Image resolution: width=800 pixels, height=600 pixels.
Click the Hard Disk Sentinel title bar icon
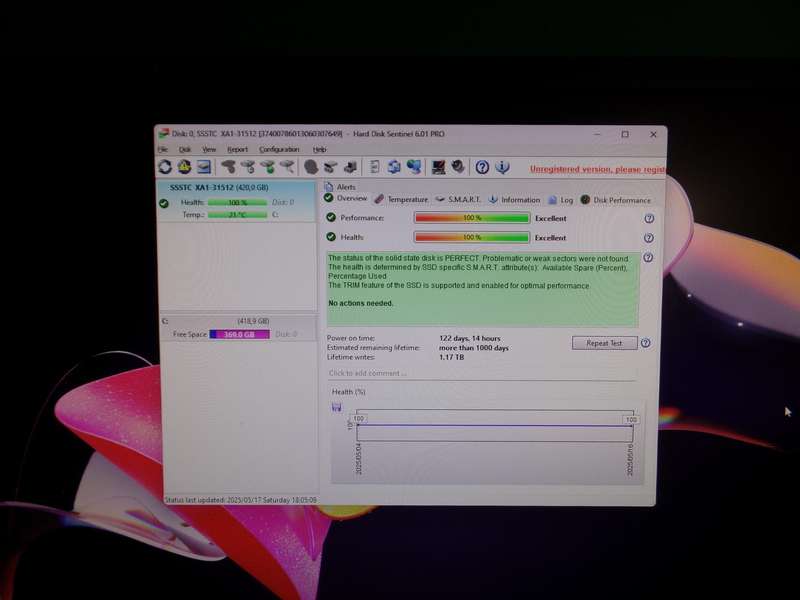click(x=163, y=134)
